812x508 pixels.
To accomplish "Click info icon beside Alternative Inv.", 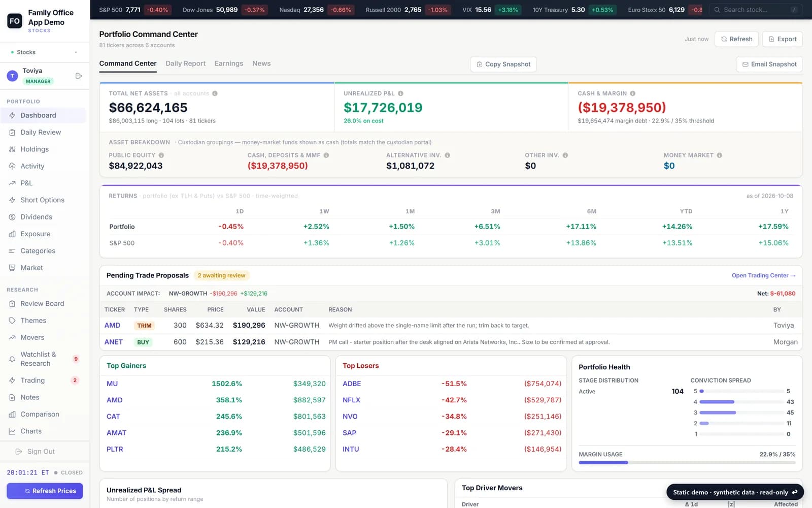I will (x=448, y=155).
